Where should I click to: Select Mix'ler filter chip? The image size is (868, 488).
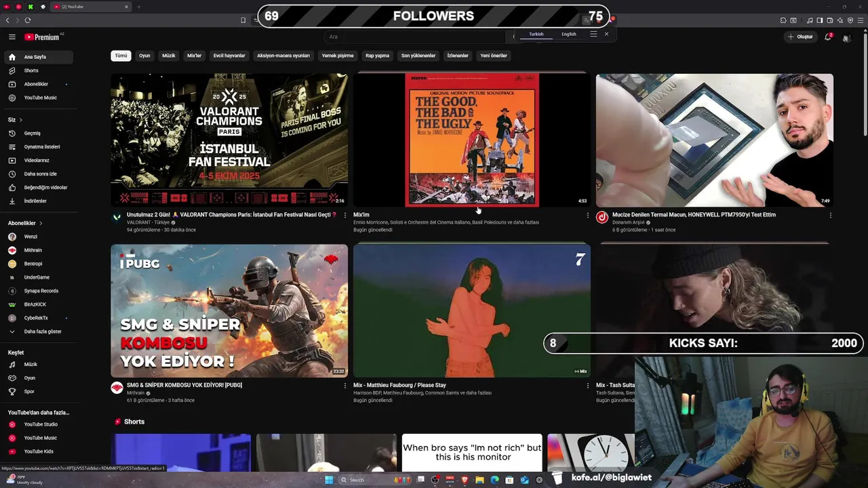pyautogui.click(x=195, y=56)
